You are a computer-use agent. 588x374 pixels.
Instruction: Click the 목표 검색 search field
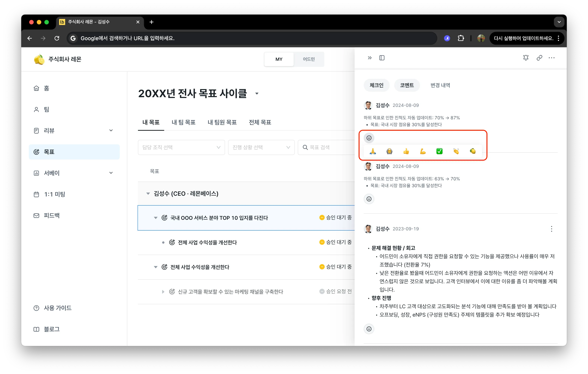click(326, 147)
